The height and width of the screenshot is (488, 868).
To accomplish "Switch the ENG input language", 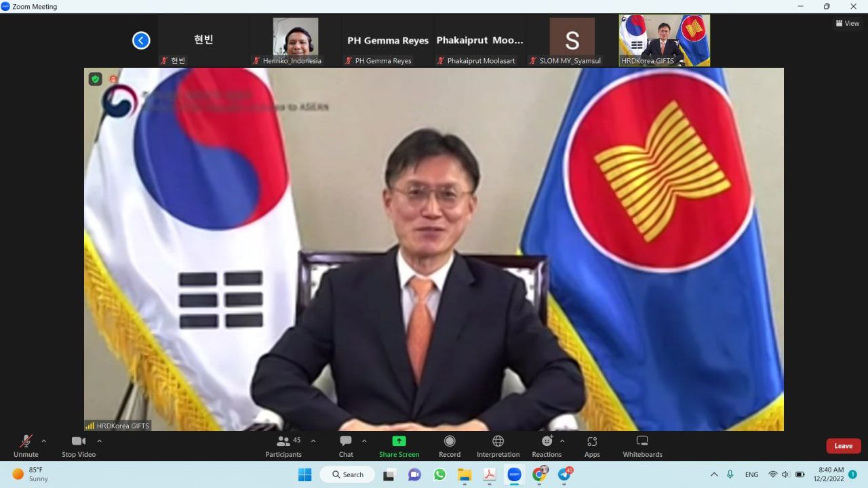I will pyautogui.click(x=751, y=474).
